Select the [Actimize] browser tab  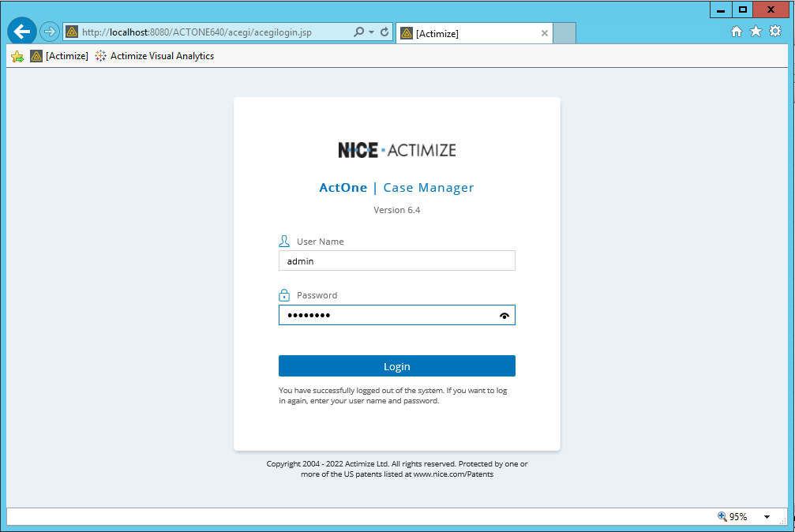(474, 33)
